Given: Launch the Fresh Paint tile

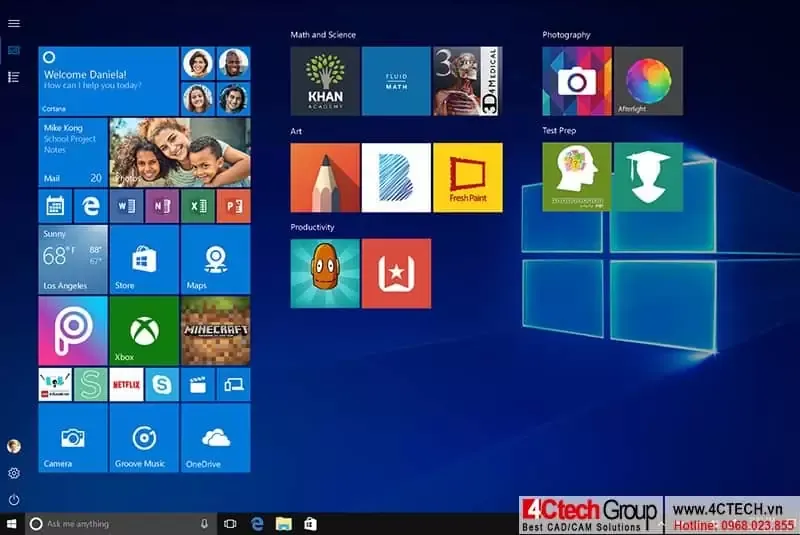Looking at the screenshot, I should (x=468, y=177).
